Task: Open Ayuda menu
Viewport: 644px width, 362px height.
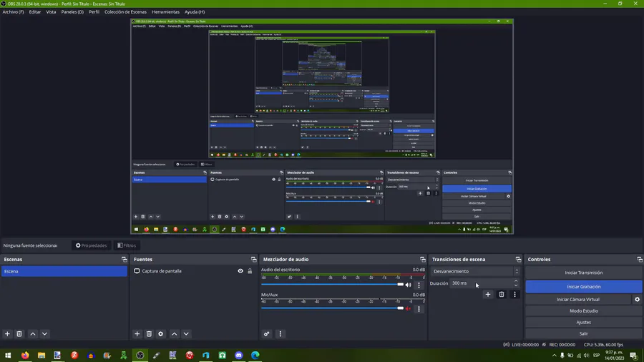Action: (195, 12)
